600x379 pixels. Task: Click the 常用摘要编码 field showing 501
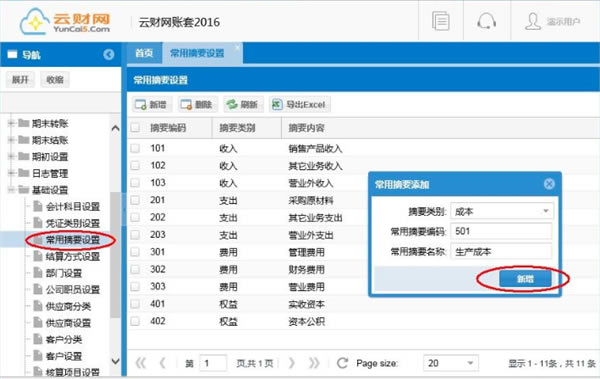tap(501, 231)
